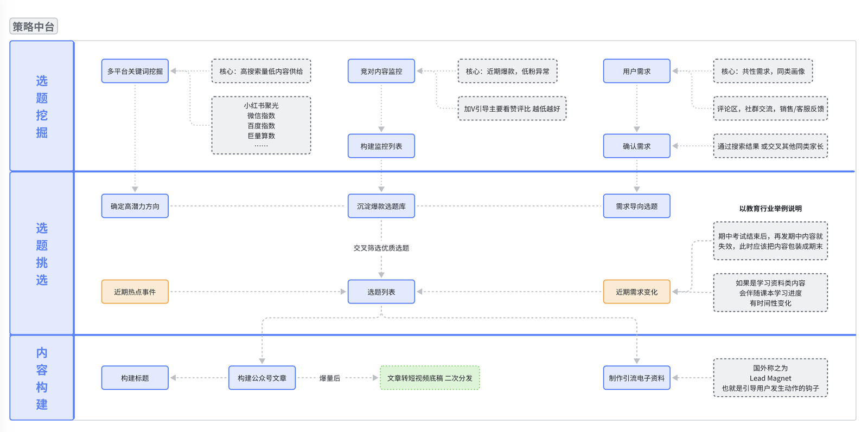Click the 策略中台 title label
This screenshot has width=868, height=432.
coord(34,27)
